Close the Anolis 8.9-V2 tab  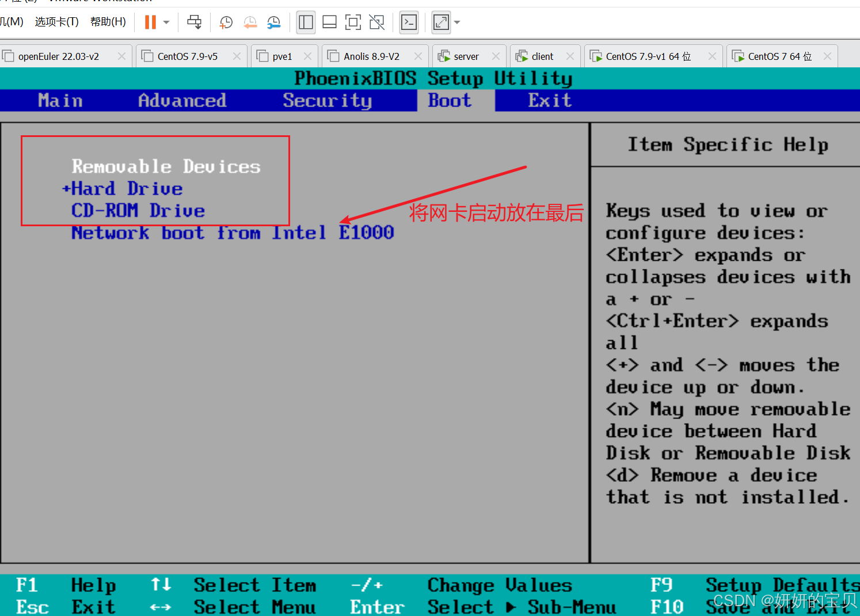418,56
